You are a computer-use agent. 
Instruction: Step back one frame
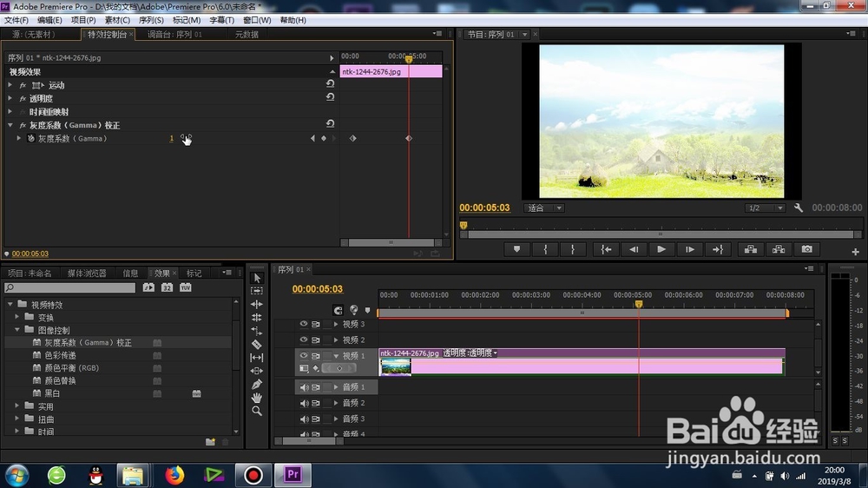[x=634, y=249]
